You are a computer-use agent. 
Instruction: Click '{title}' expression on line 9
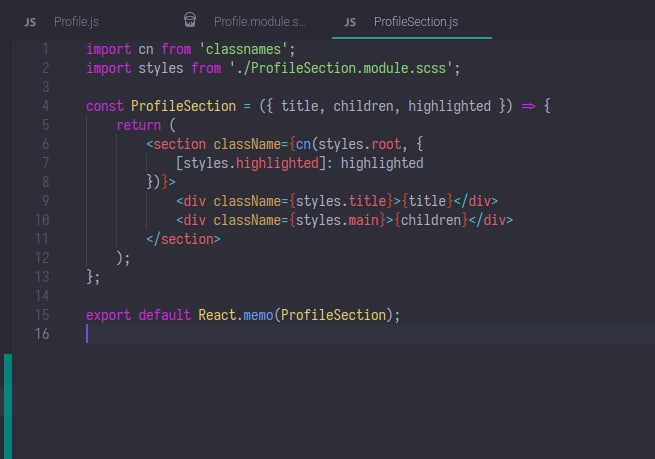point(427,201)
